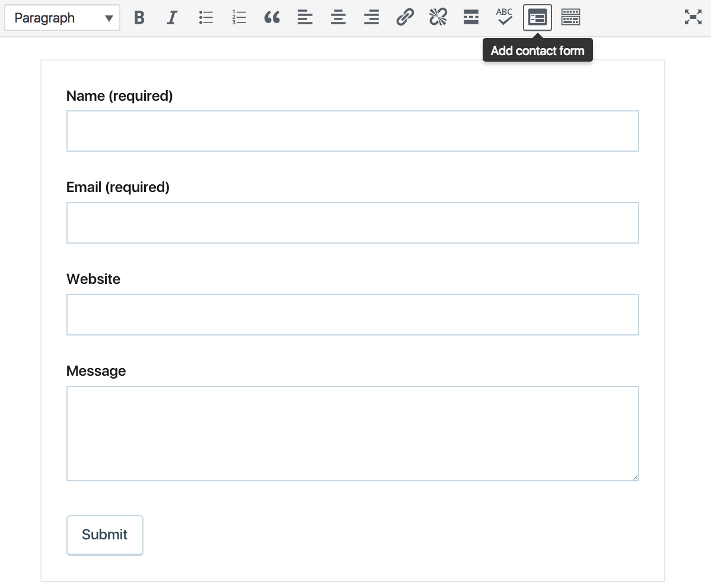711x588 pixels.
Task: Toggle the advanced toolbar rows
Action: point(570,18)
